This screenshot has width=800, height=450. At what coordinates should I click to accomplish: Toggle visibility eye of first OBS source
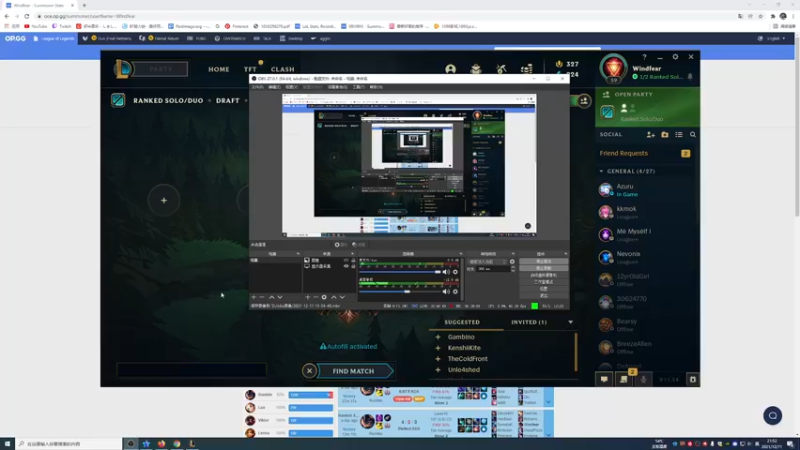click(x=346, y=260)
